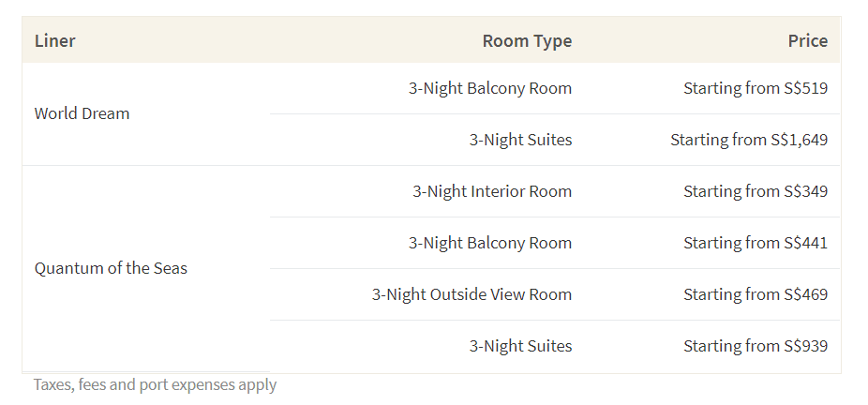The image size is (868, 405).
Task: Select the World Dream liner cell
Action: click(82, 113)
